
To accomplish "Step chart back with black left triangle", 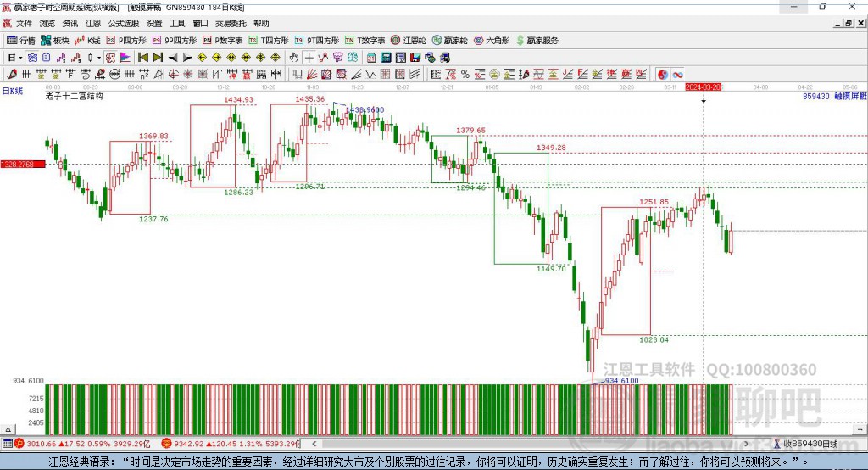I will (173, 58).
